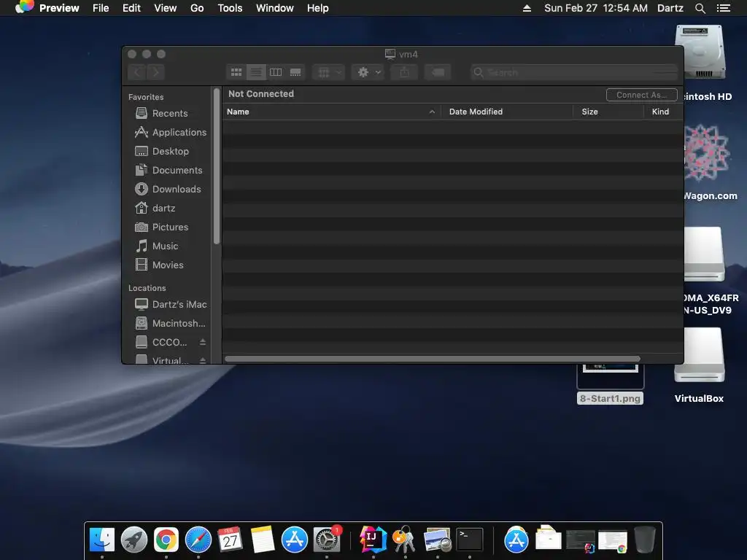This screenshot has height=560, width=747.
Task: Open the dartz home folder
Action: coord(155,208)
